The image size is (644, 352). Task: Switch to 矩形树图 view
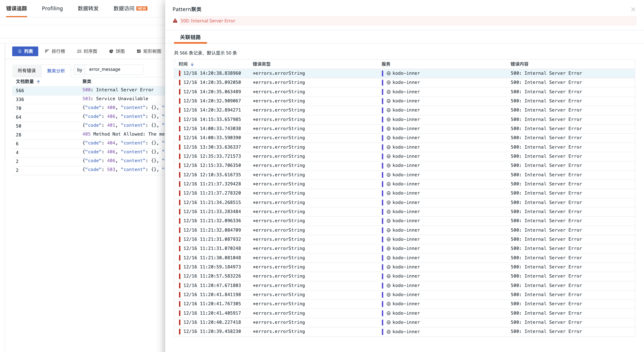149,51
